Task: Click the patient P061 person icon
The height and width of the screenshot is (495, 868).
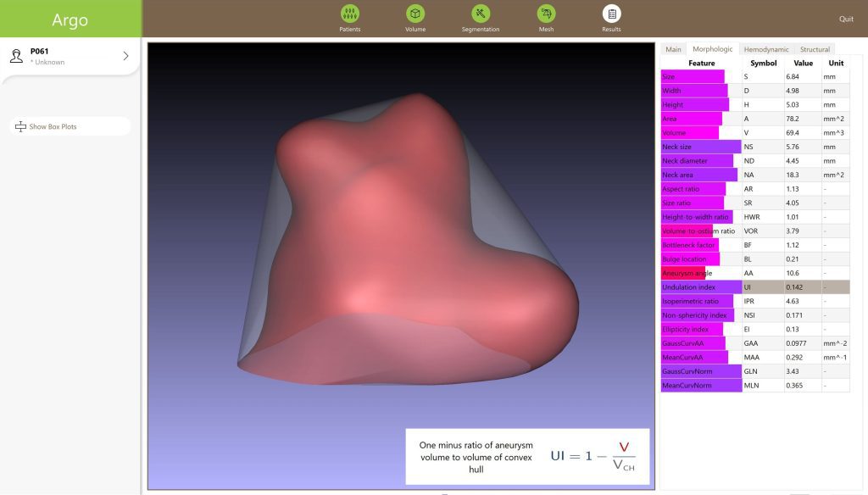Action: click(x=16, y=56)
